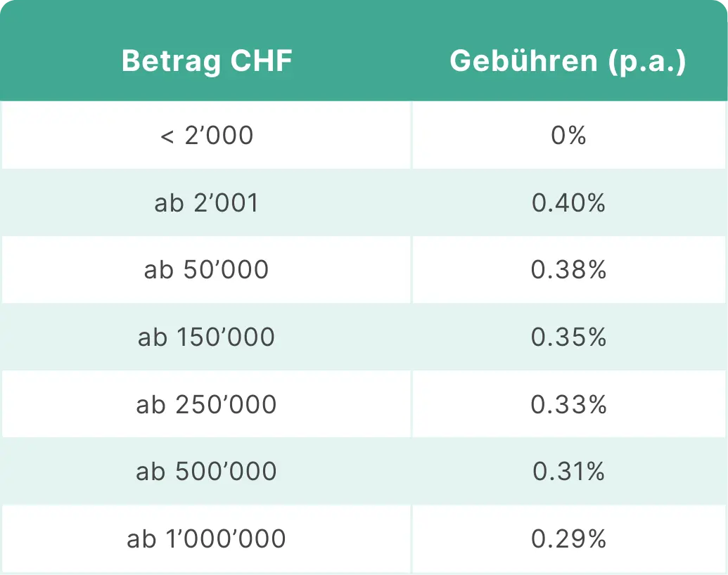This screenshot has height=575, width=728.
Task: Click the "Gebühren" word in the header
Action: tap(523, 62)
